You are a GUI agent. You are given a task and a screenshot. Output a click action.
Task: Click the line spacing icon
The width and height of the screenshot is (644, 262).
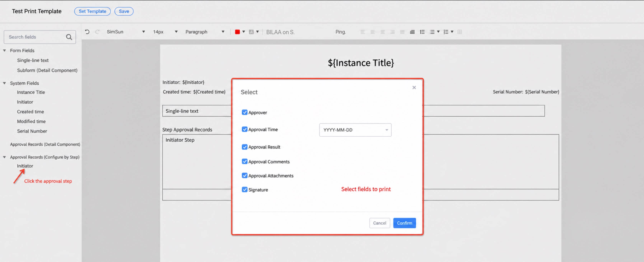click(x=422, y=32)
